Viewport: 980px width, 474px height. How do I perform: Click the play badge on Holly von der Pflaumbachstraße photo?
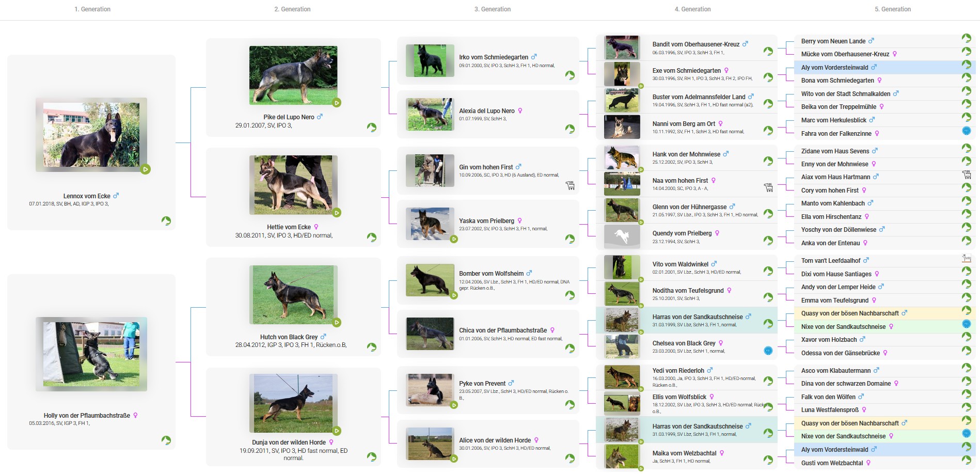91,354
